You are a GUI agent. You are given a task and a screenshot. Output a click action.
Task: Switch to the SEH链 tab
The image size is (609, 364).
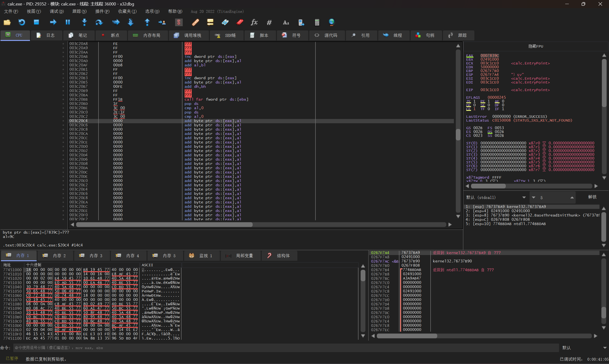tap(227, 35)
